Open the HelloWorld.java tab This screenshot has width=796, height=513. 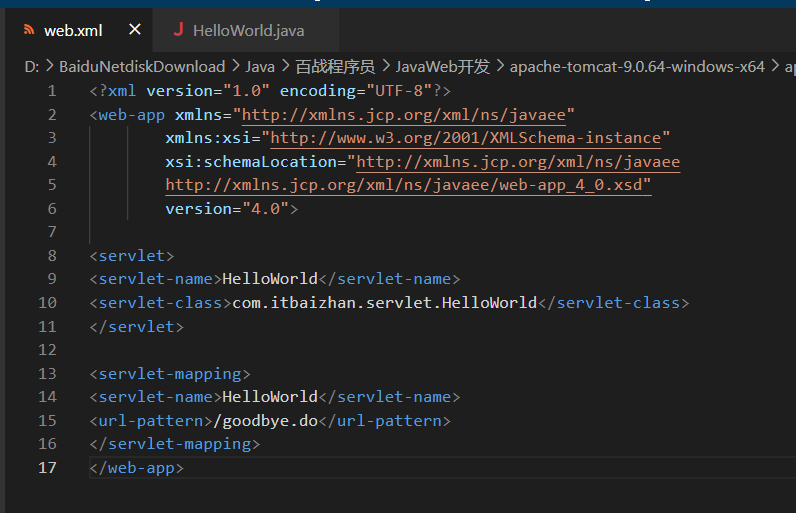pyautogui.click(x=248, y=30)
